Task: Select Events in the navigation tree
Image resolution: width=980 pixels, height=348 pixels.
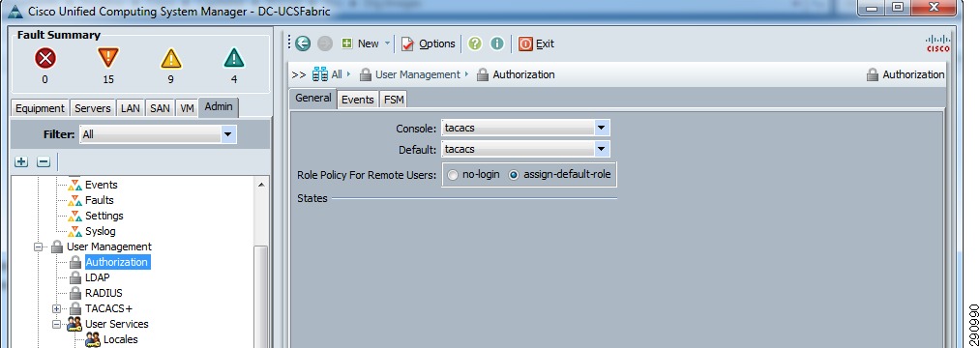Action: click(102, 185)
